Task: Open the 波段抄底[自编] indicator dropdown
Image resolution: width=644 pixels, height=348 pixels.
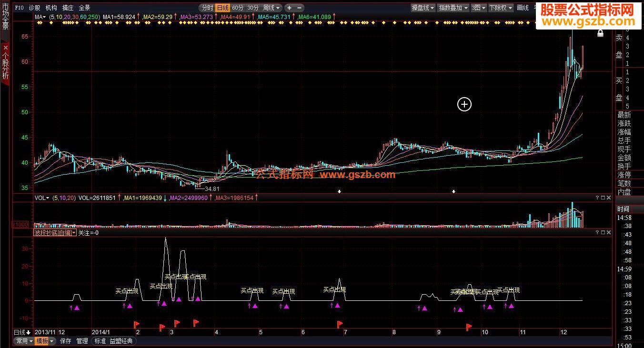Action: click(x=55, y=233)
